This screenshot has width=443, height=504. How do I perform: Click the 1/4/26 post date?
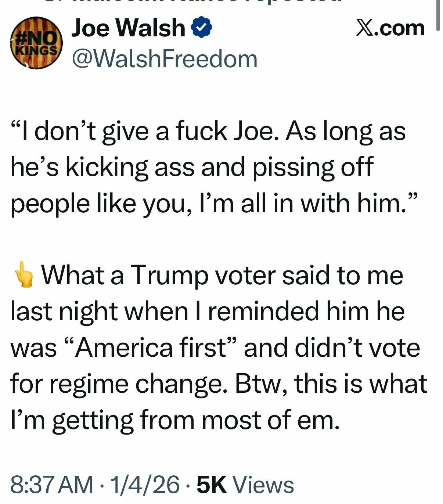point(145,485)
